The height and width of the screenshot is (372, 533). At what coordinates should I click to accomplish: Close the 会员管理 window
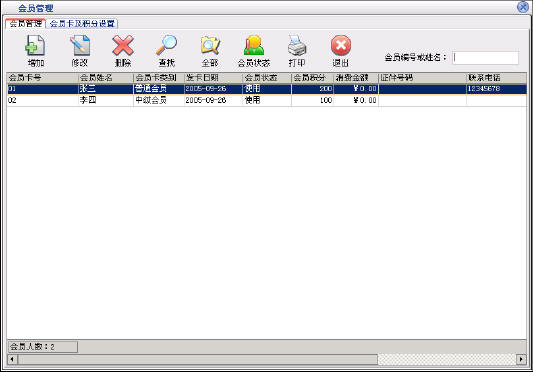522,7
